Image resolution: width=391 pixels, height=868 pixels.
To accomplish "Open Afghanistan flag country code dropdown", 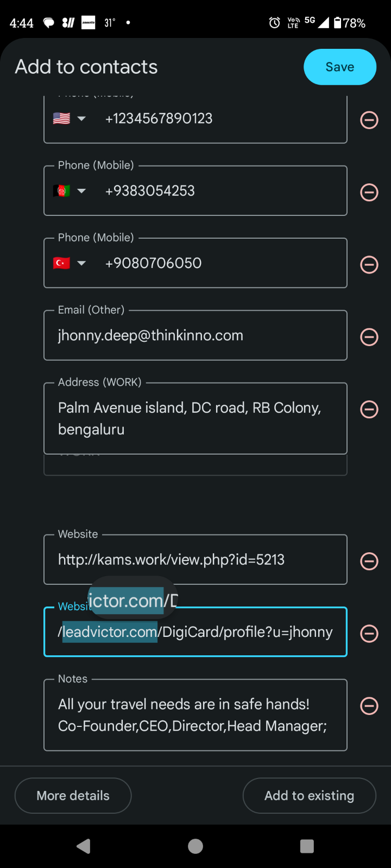I will click(x=70, y=191).
